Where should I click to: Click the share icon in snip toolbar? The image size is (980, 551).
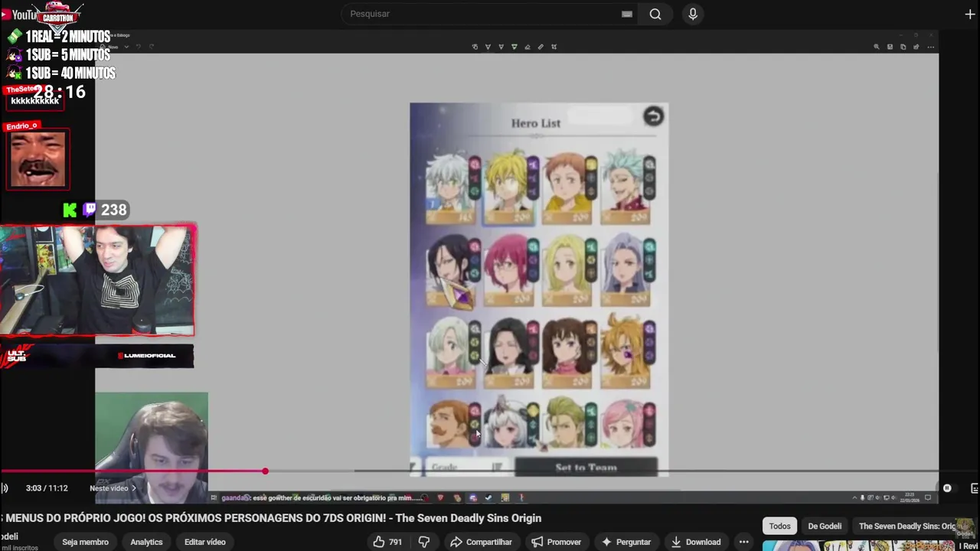coord(916,47)
